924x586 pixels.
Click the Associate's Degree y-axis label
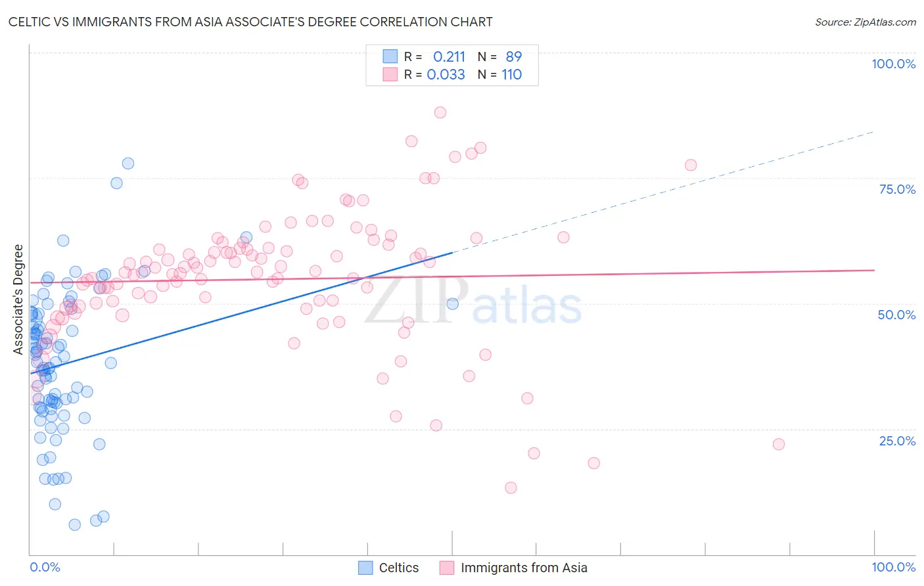click(18, 299)
